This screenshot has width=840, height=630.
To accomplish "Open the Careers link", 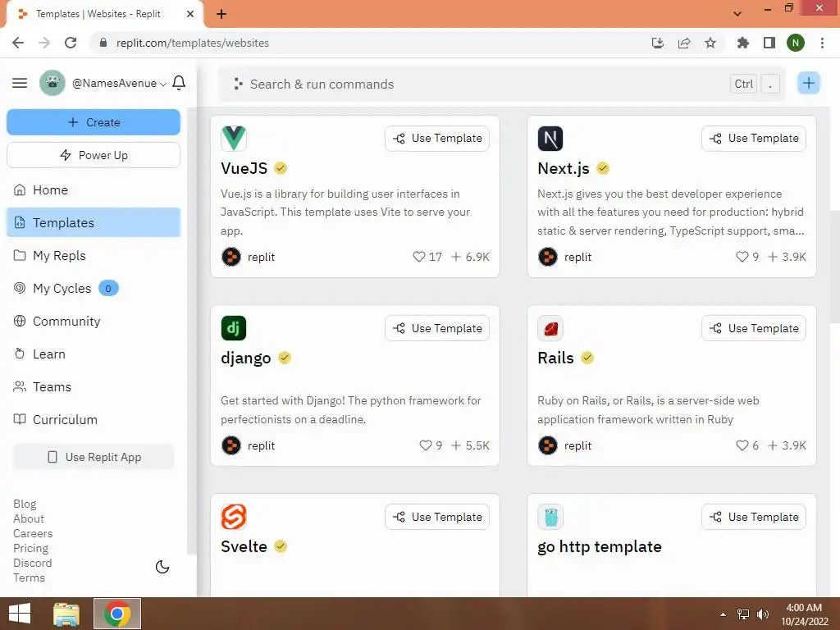I will (33, 533).
